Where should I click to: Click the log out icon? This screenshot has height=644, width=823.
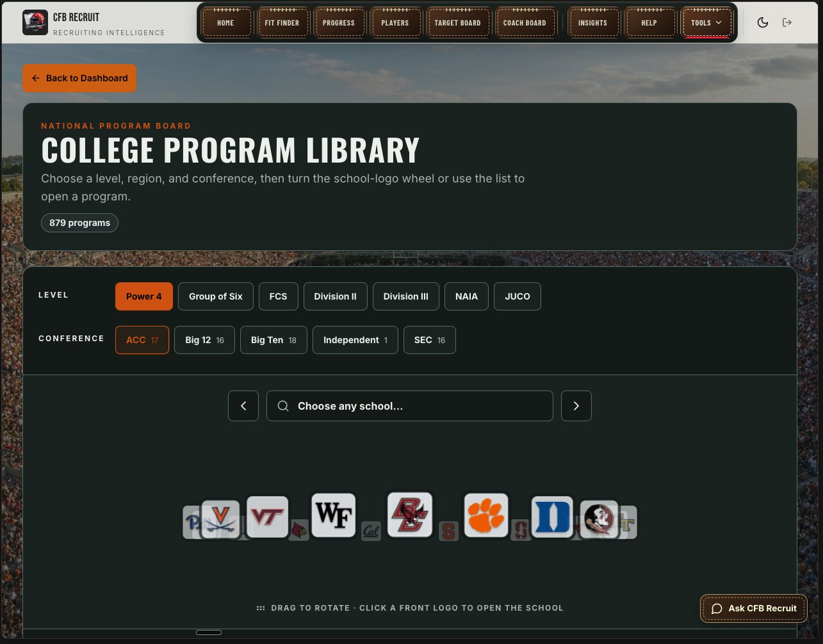point(787,22)
